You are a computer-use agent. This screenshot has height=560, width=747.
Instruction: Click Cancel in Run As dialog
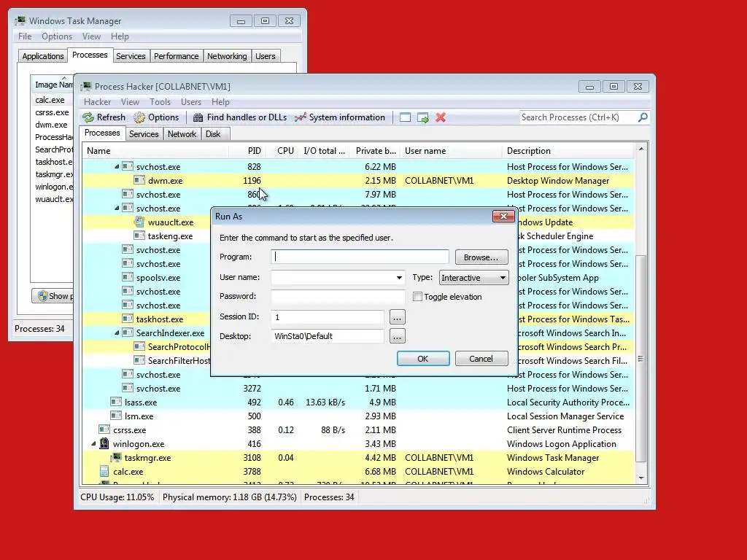pyautogui.click(x=481, y=359)
